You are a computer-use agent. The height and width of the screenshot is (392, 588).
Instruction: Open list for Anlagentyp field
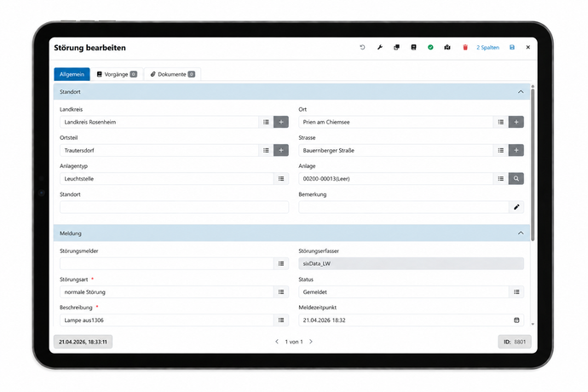point(281,179)
